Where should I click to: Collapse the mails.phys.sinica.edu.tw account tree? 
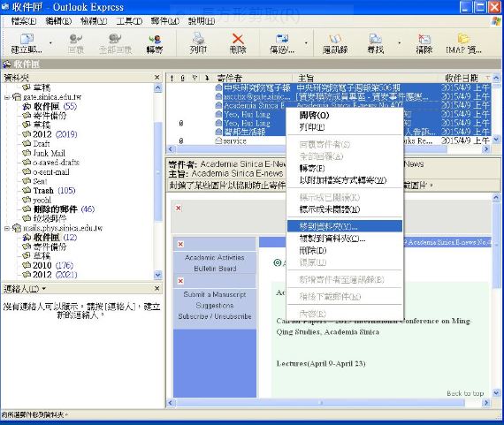click(7, 228)
